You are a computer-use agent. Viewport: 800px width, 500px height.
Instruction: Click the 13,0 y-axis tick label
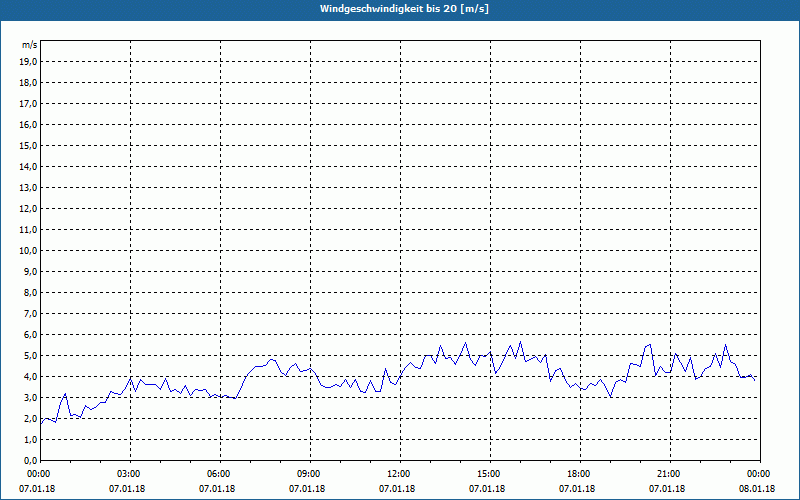point(29,188)
